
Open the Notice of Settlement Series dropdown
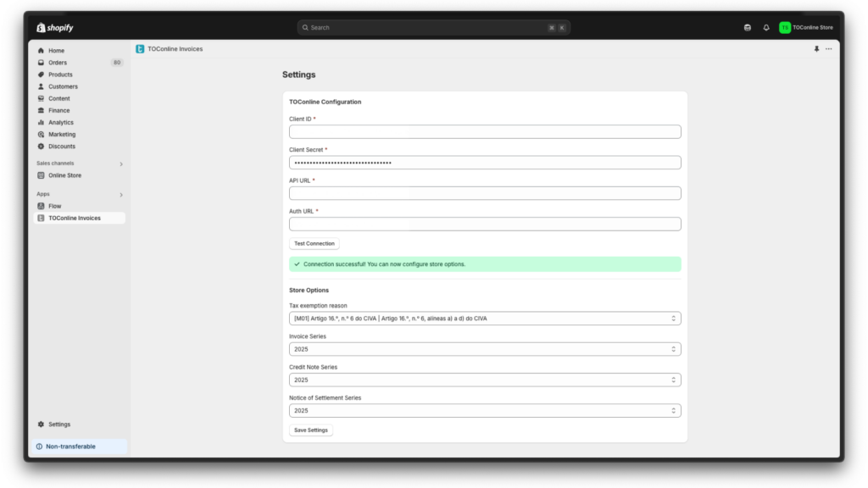(485, 411)
